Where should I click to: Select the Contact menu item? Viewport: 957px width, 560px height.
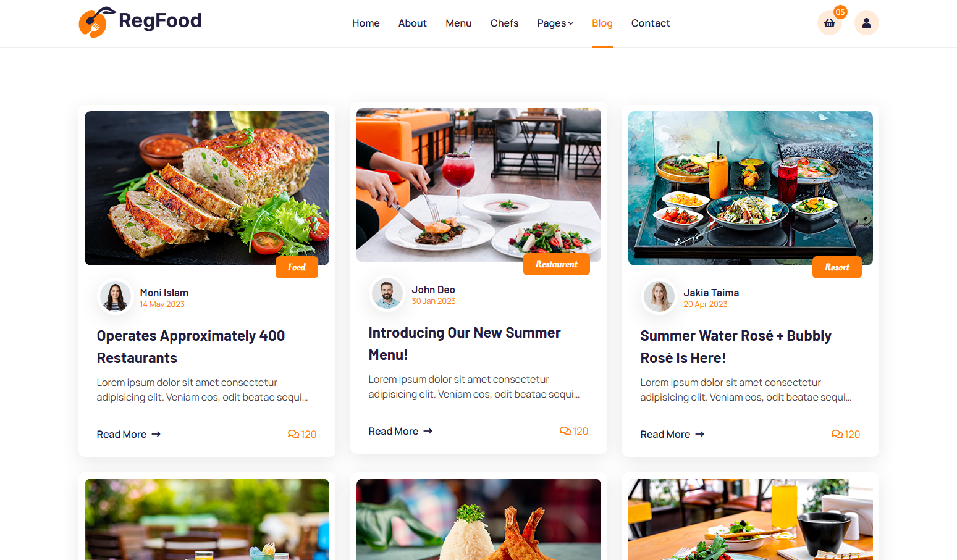click(651, 23)
